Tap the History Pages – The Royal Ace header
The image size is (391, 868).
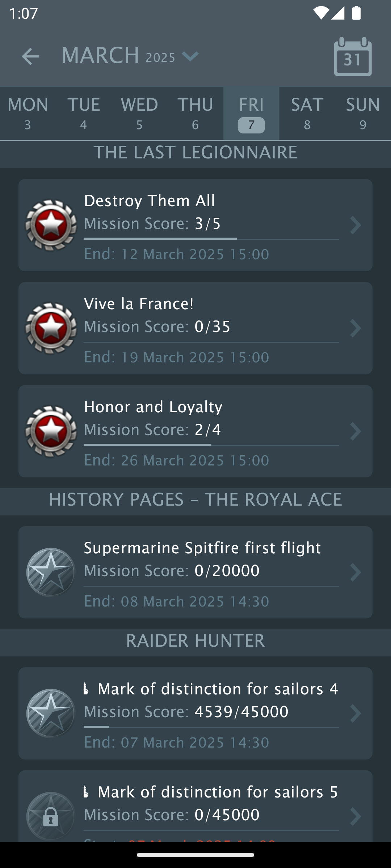[x=195, y=499]
